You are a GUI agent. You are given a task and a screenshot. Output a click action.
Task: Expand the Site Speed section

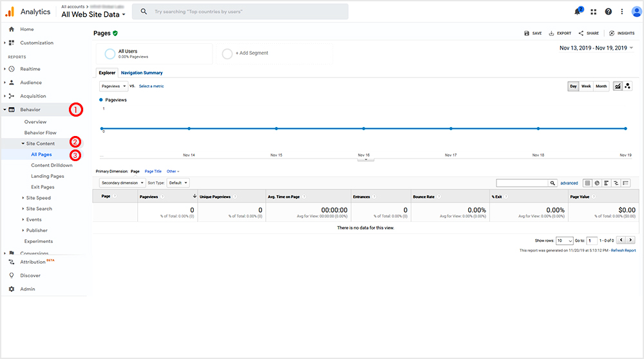[38, 198]
